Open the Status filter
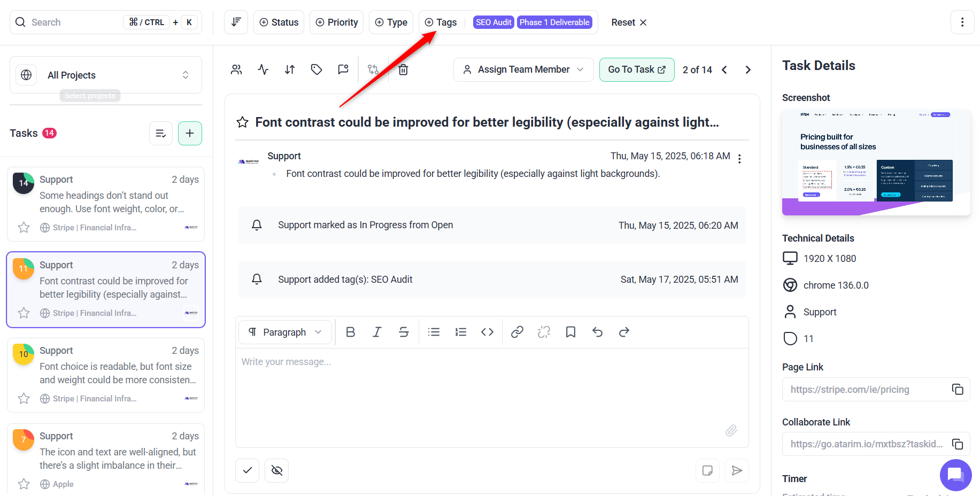Viewport: 980px width, 496px height. point(279,22)
